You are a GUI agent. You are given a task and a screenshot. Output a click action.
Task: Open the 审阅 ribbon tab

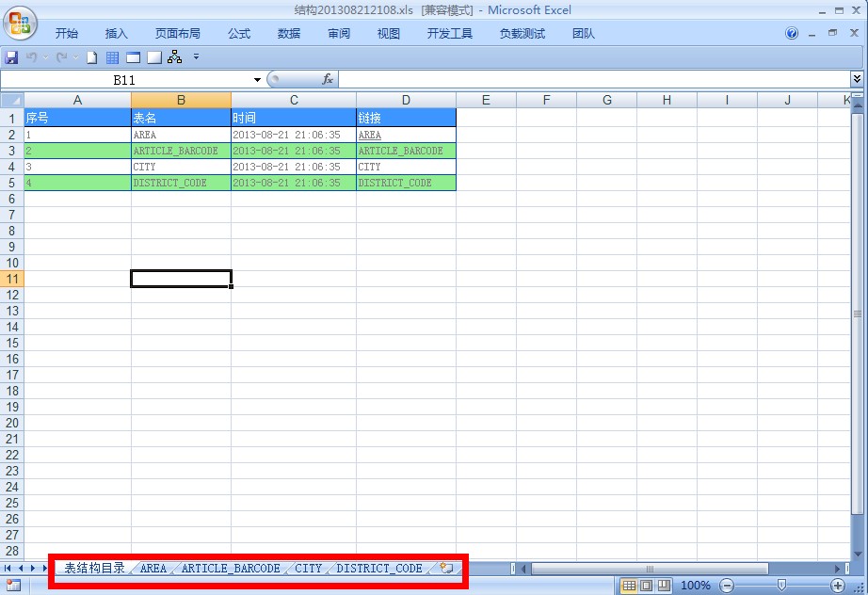[339, 33]
